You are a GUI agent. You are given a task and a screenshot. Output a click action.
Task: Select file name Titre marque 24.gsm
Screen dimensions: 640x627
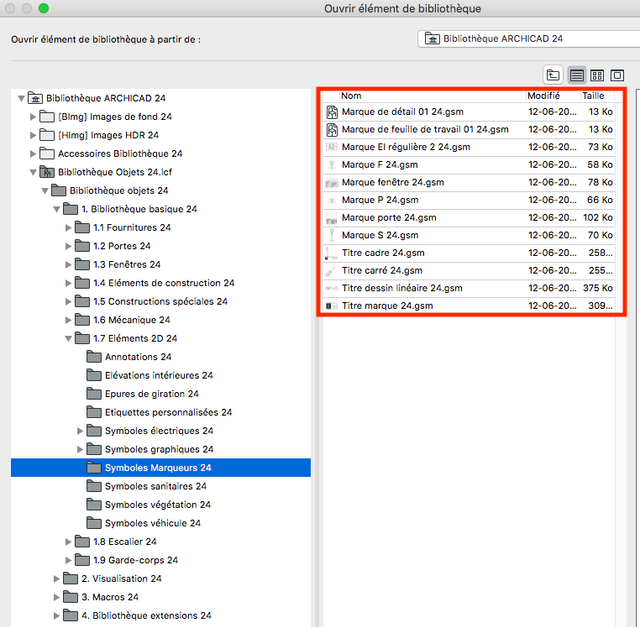point(387,306)
